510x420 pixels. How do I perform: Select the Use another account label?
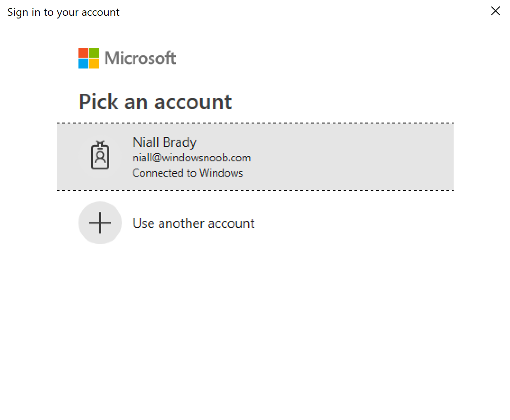point(193,224)
